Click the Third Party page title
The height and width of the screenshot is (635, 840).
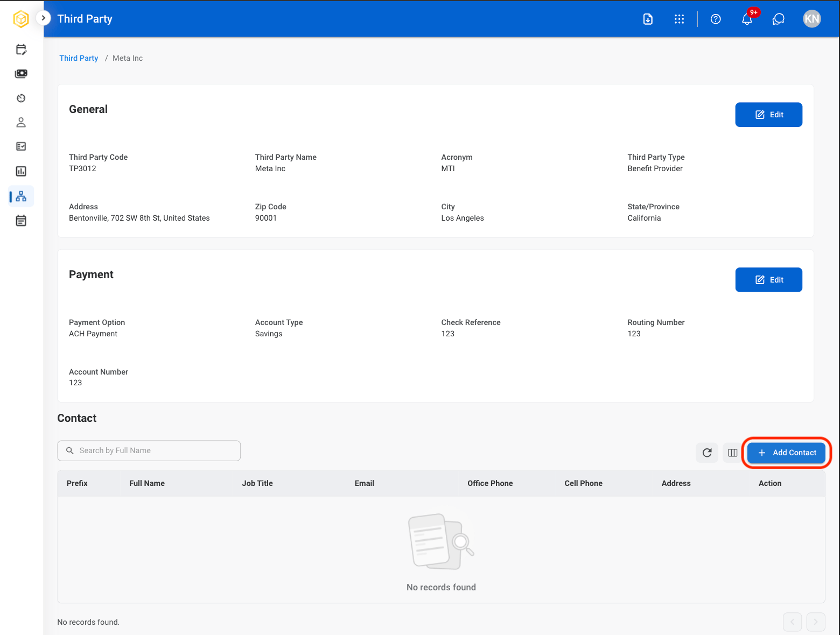coord(85,19)
